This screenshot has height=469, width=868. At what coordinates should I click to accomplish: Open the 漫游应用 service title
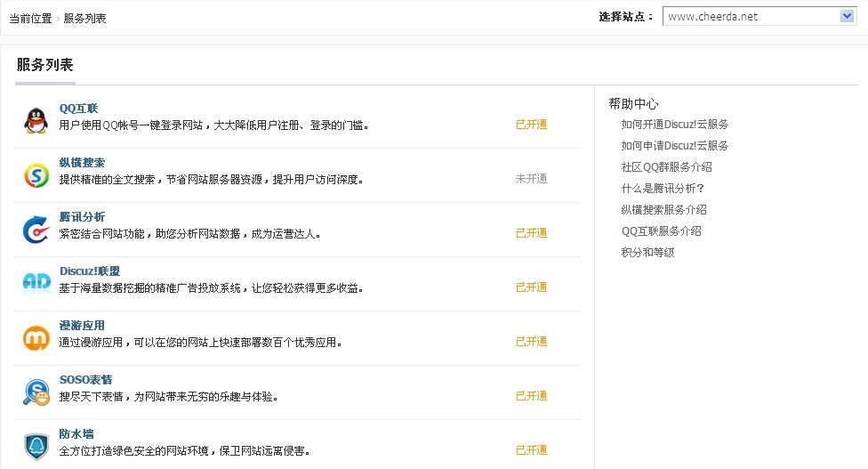(82, 326)
